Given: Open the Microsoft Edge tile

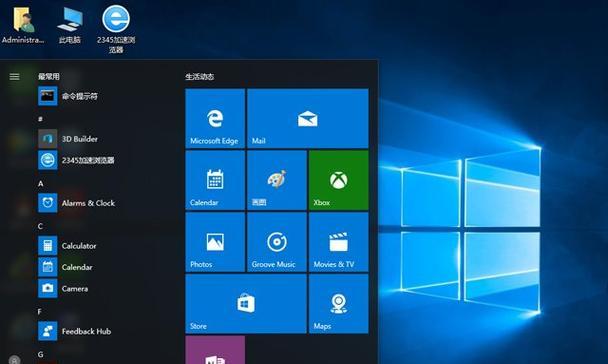Looking at the screenshot, I should click(215, 118).
